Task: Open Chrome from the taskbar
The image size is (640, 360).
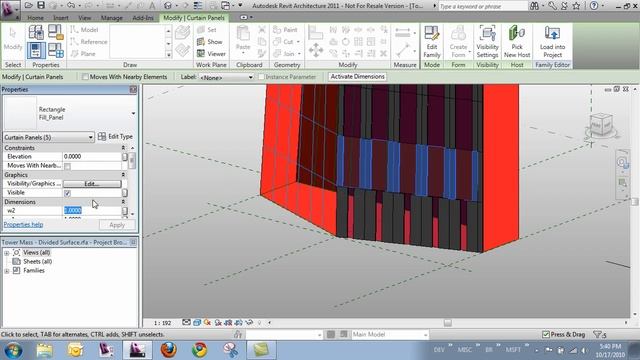Action: click(x=200, y=350)
